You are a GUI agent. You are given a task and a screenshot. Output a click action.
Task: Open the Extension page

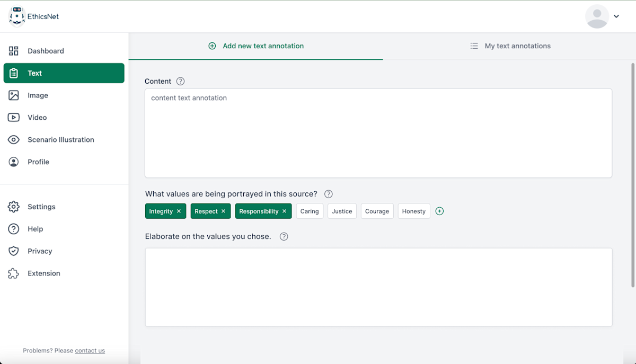(x=64, y=273)
